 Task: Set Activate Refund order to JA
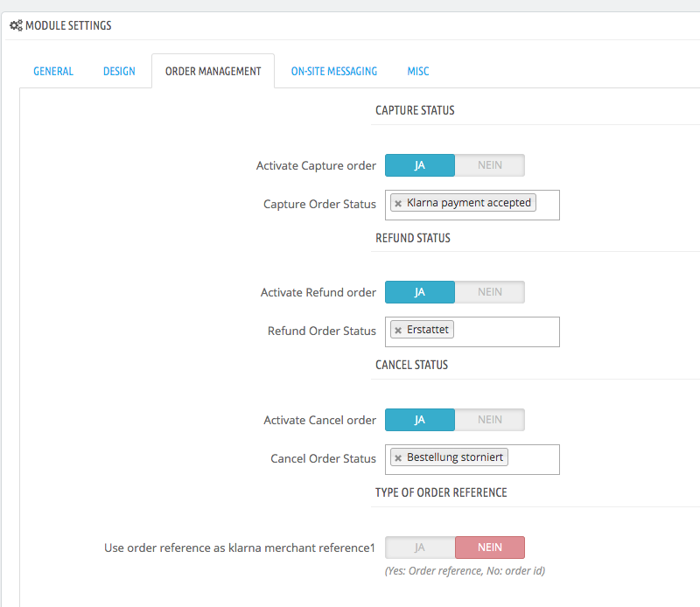tap(420, 292)
